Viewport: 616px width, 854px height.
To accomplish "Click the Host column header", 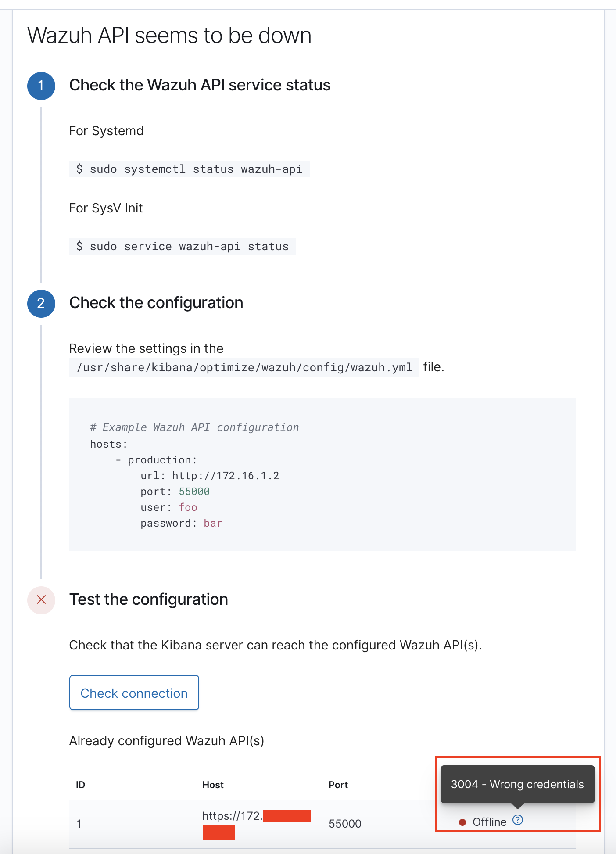I will [x=213, y=785].
